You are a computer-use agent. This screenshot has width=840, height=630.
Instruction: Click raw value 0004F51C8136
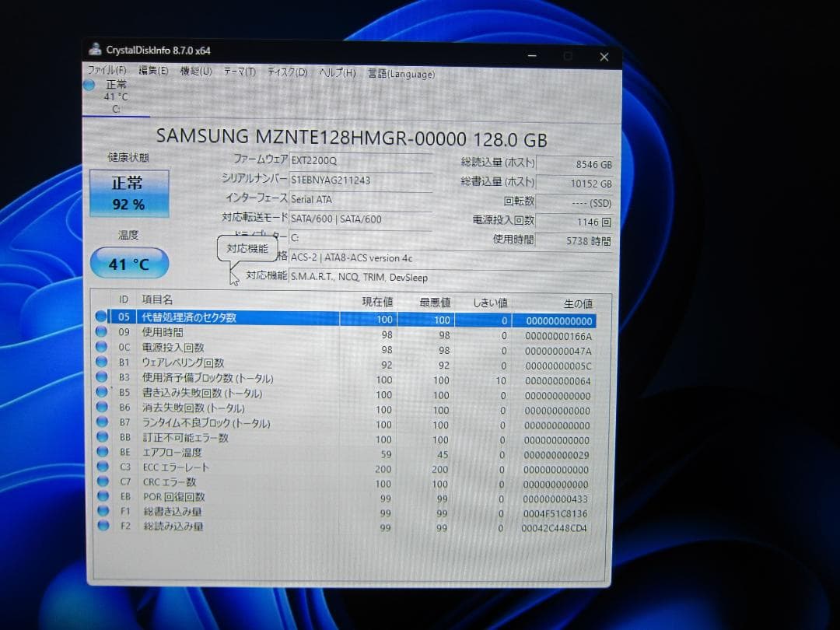point(555,513)
